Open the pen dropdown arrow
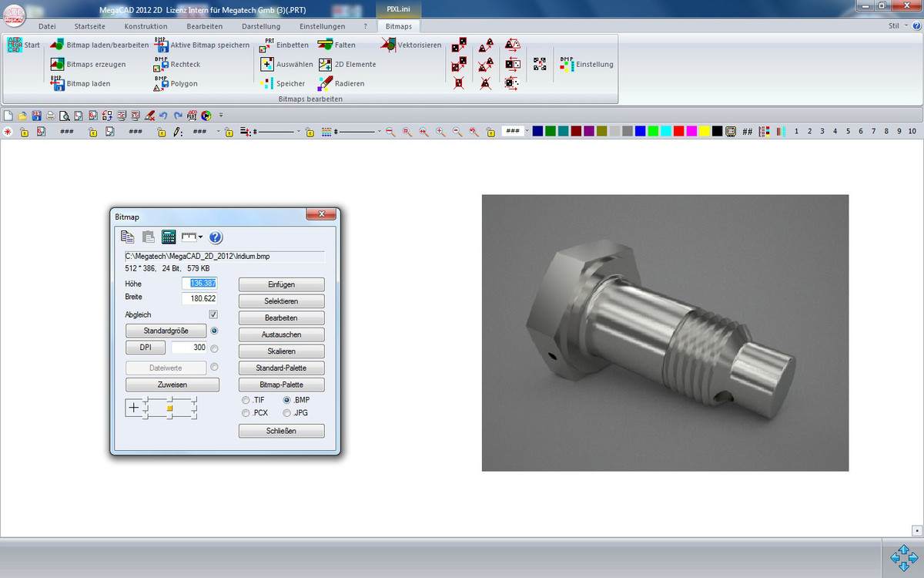Image resolution: width=924 pixels, height=578 pixels. point(219,132)
